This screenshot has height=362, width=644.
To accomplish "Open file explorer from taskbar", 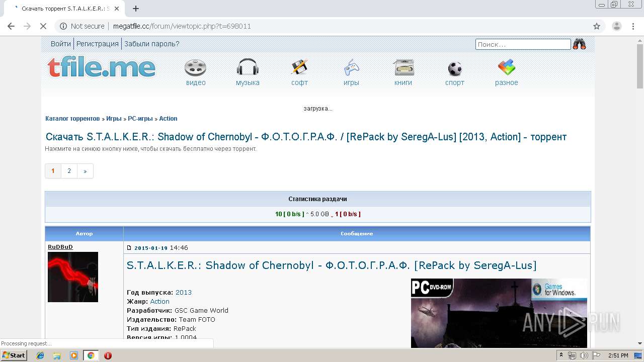I will 57,355.
